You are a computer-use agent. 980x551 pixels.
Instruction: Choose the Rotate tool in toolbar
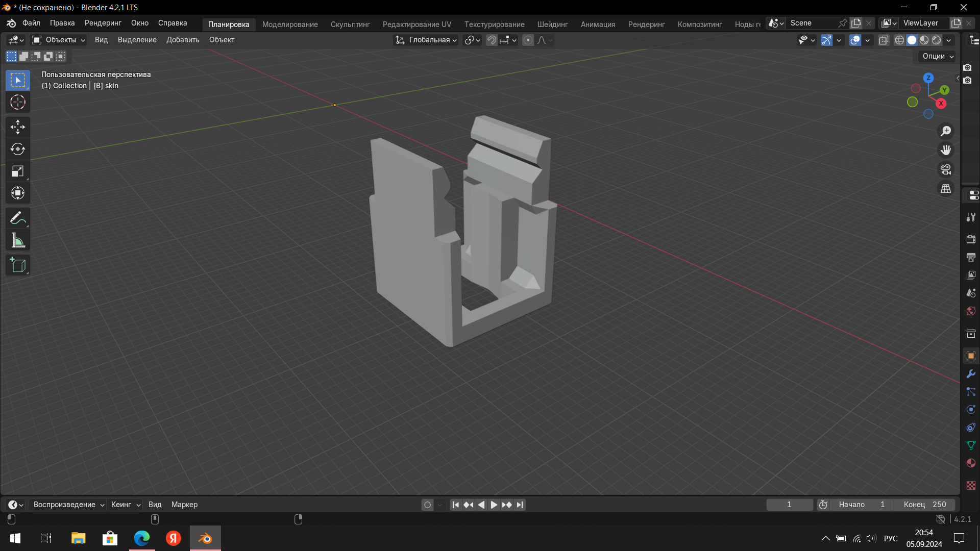click(x=18, y=149)
